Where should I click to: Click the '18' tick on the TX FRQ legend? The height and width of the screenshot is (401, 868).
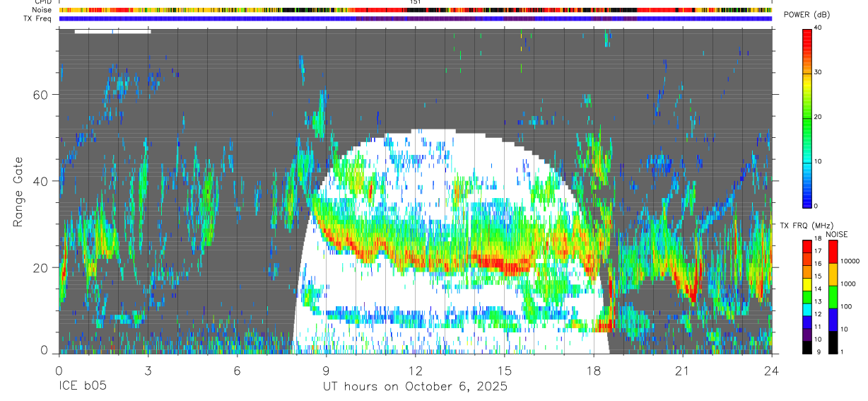click(x=818, y=239)
